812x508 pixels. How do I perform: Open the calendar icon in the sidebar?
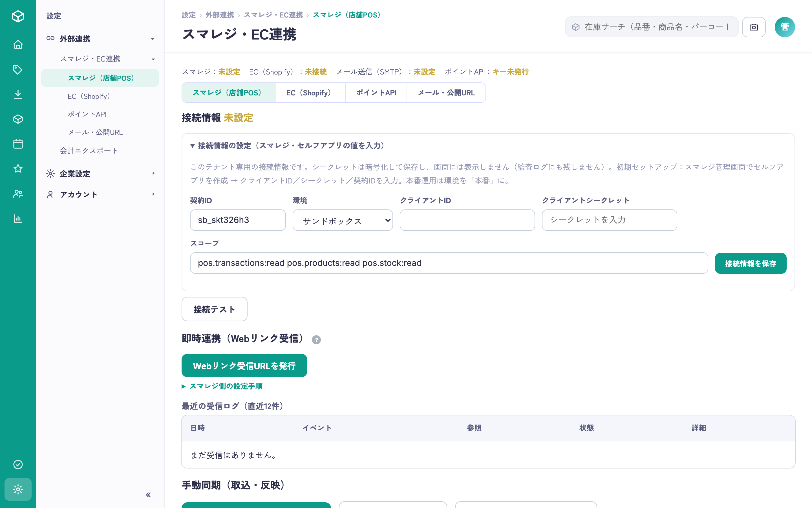pyautogui.click(x=18, y=144)
